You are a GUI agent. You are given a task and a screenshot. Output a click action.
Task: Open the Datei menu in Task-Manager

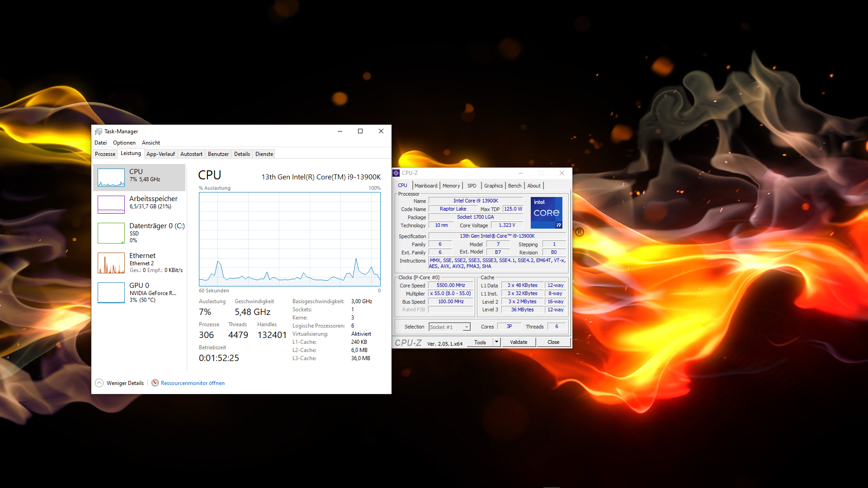[x=100, y=142]
